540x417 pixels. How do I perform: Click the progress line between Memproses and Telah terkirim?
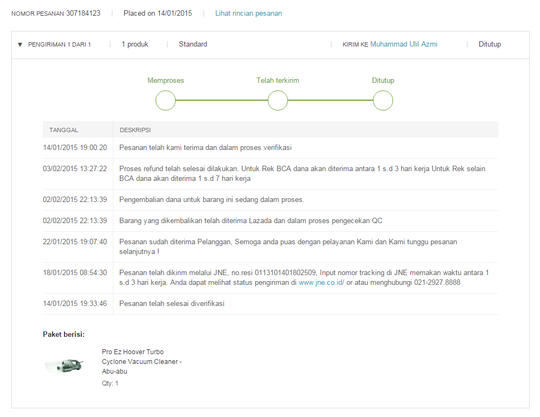[x=222, y=101]
